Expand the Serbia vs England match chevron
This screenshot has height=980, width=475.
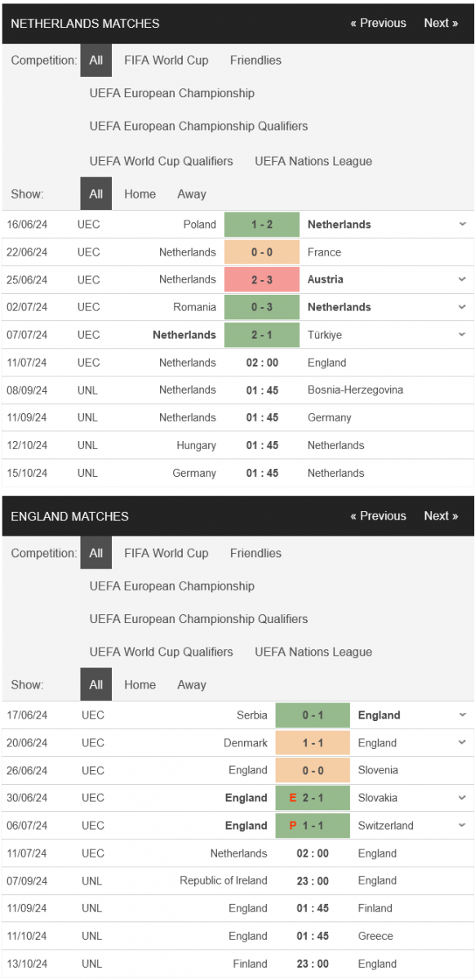pos(462,715)
